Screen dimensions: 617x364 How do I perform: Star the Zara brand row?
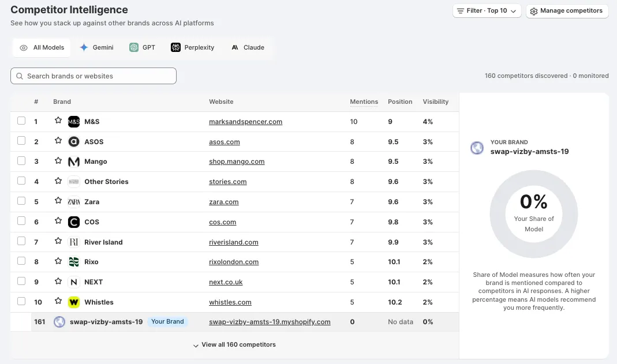tap(58, 201)
